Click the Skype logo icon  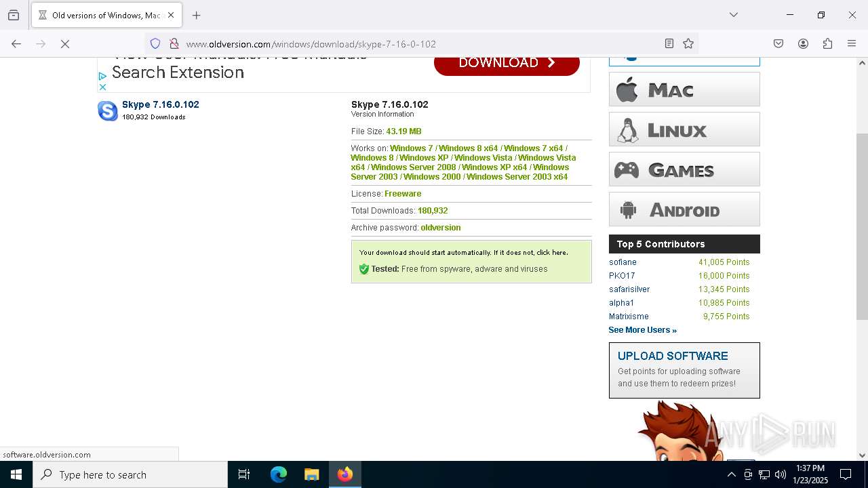108,110
